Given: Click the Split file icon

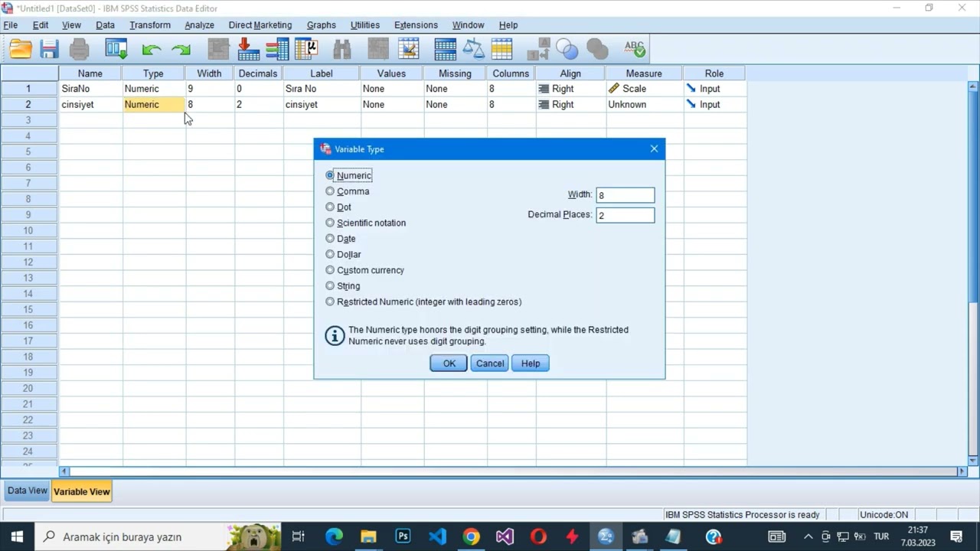Looking at the screenshot, I should [445, 50].
